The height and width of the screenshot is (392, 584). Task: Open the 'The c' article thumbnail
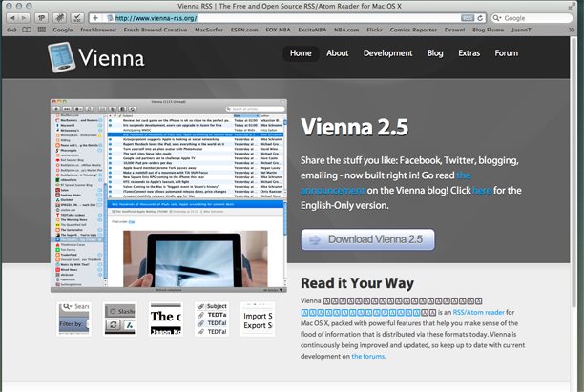pyautogui.click(x=166, y=319)
